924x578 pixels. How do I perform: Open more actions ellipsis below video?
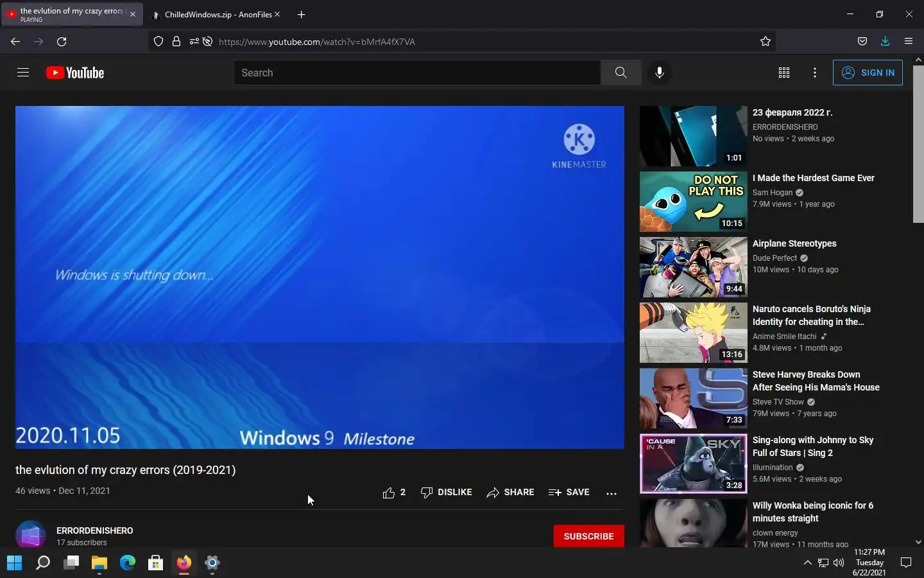click(x=612, y=493)
